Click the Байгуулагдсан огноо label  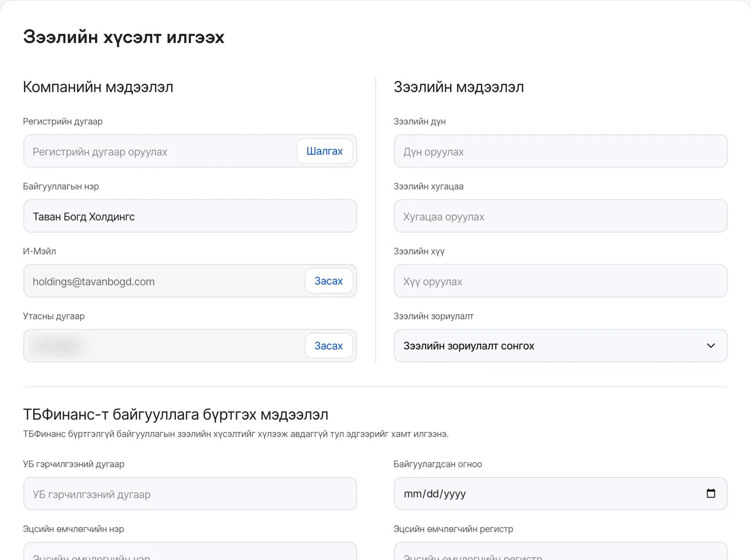(x=438, y=464)
